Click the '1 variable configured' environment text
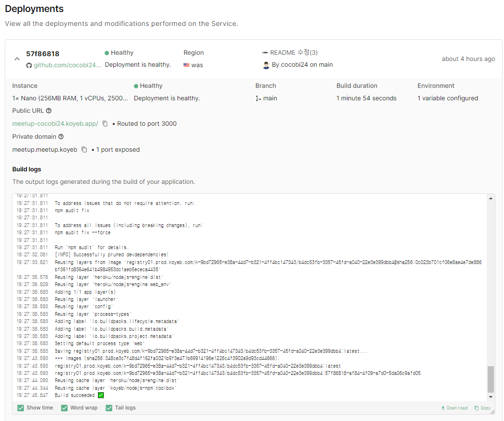Image resolution: width=504 pixels, height=421 pixels. click(x=448, y=98)
